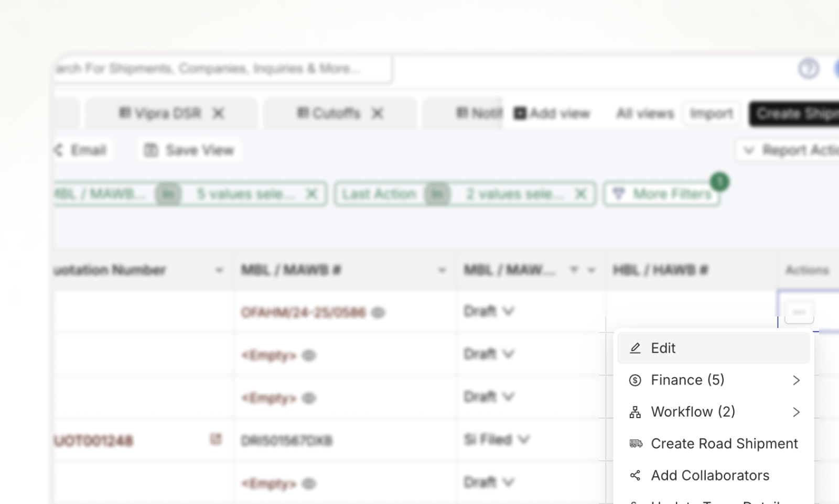Remove the MBL / MAWB filter chip
The height and width of the screenshot is (504, 839).
click(x=312, y=194)
